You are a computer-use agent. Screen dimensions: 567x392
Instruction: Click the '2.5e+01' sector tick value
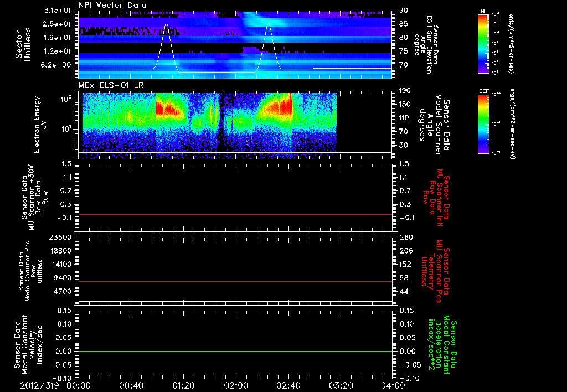(58, 24)
